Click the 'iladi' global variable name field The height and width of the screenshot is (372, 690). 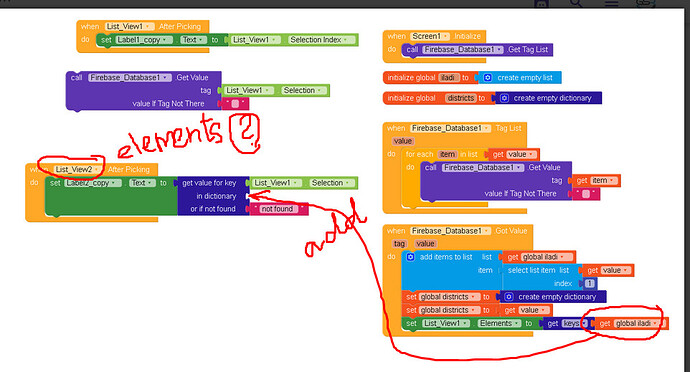click(448, 77)
